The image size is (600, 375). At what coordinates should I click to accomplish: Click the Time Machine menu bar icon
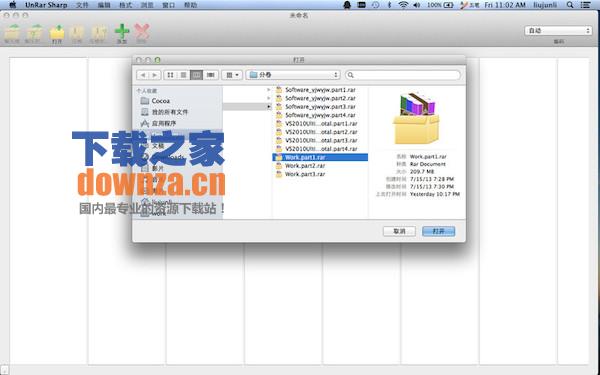(376, 5)
